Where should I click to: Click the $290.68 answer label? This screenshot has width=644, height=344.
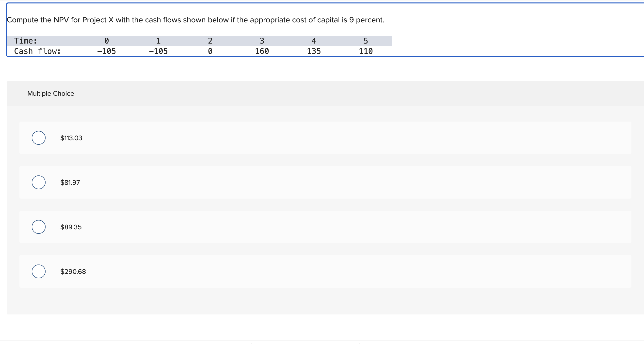(73, 271)
